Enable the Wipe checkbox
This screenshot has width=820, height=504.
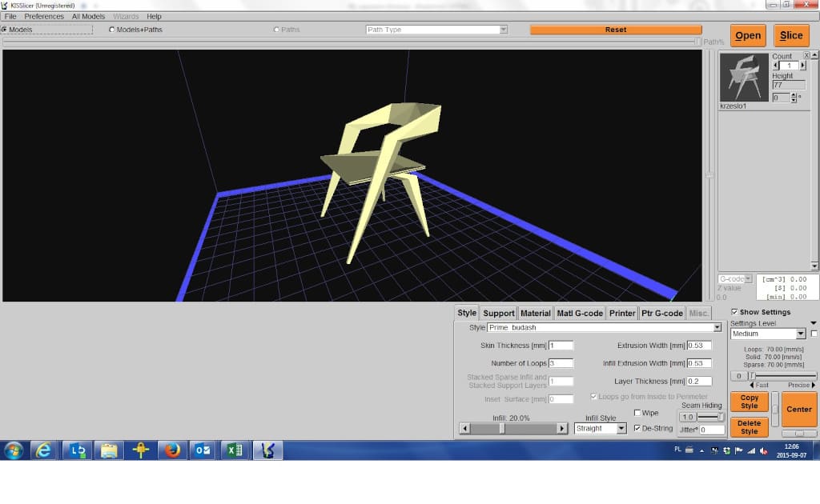(637, 413)
